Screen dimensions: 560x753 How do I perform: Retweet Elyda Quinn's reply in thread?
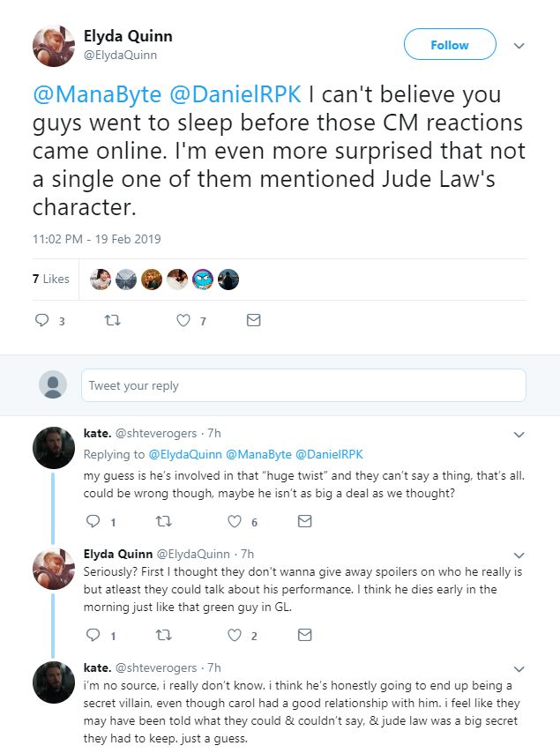tap(164, 635)
